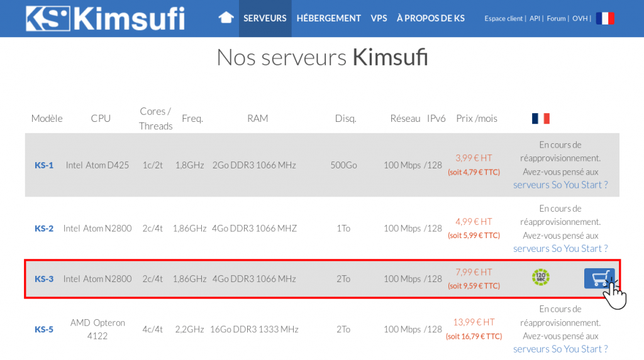Open So You Start link in KS-5 row
Screen dimensions: 644x360
560,349
